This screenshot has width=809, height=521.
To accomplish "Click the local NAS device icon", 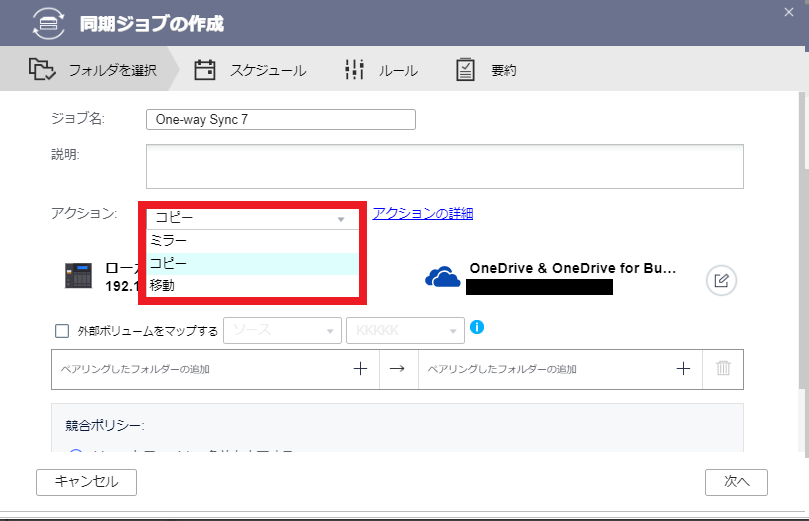I will (78, 275).
